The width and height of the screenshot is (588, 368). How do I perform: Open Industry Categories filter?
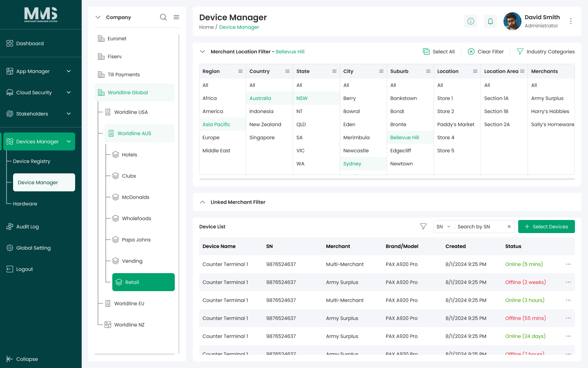point(546,52)
